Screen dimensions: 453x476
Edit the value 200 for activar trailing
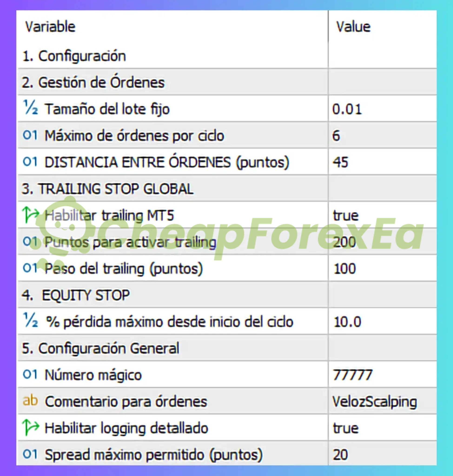click(x=383, y=241)
